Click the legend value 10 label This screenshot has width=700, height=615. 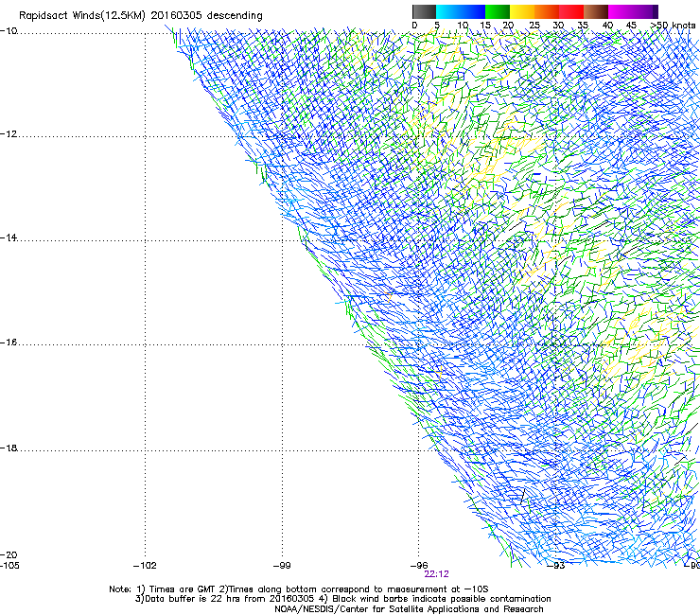pyautogui.click(x=463, y=26)
